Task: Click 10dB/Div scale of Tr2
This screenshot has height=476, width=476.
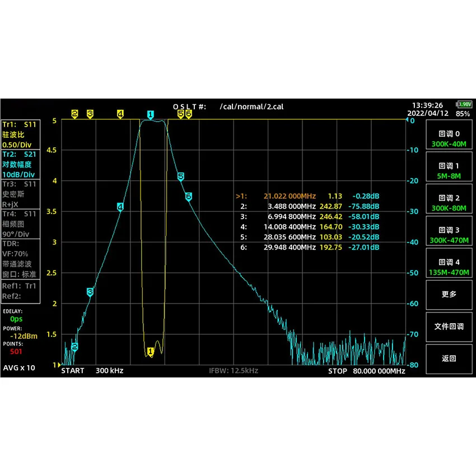Action: click(x=18, y=175)
